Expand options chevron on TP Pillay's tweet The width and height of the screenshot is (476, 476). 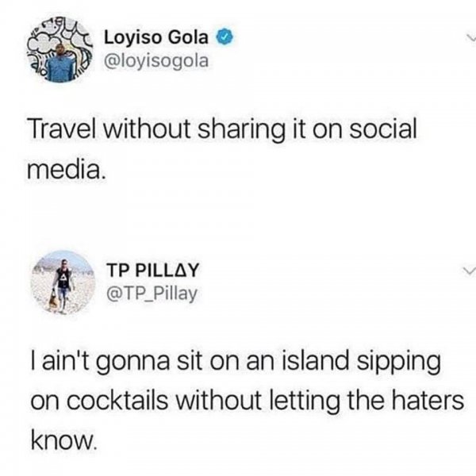[x=469, y=271]
